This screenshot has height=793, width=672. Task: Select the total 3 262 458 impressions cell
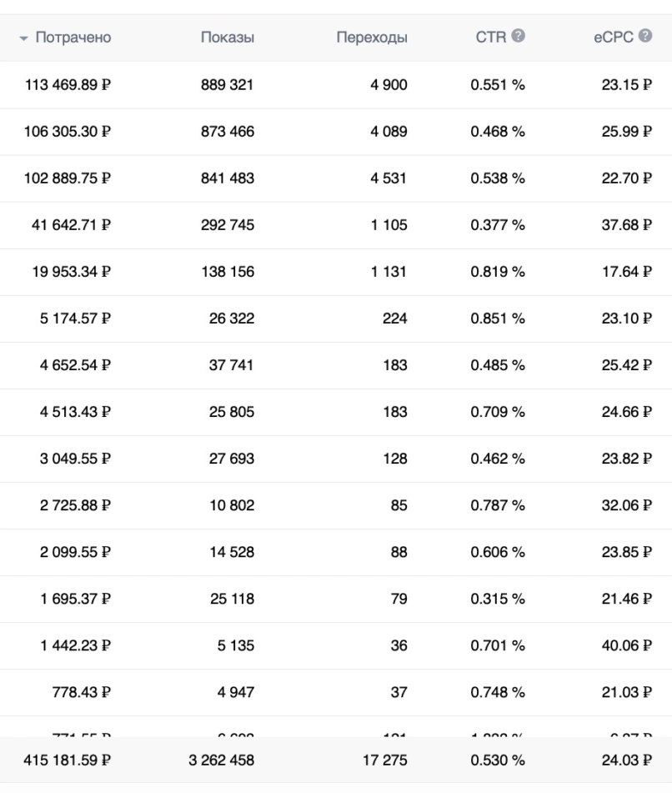(x=222, y=760)
